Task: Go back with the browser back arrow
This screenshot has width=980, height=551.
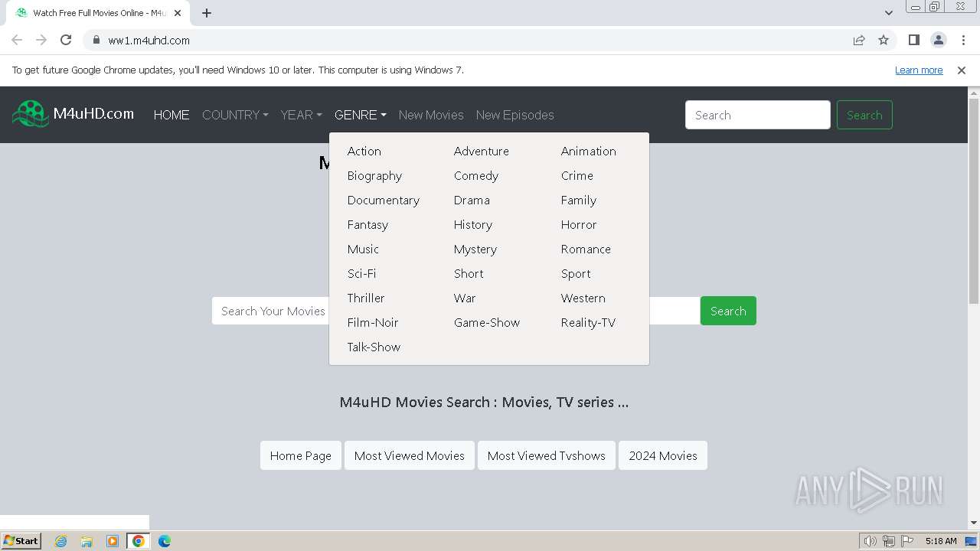Action: click(x=17, y=40)
